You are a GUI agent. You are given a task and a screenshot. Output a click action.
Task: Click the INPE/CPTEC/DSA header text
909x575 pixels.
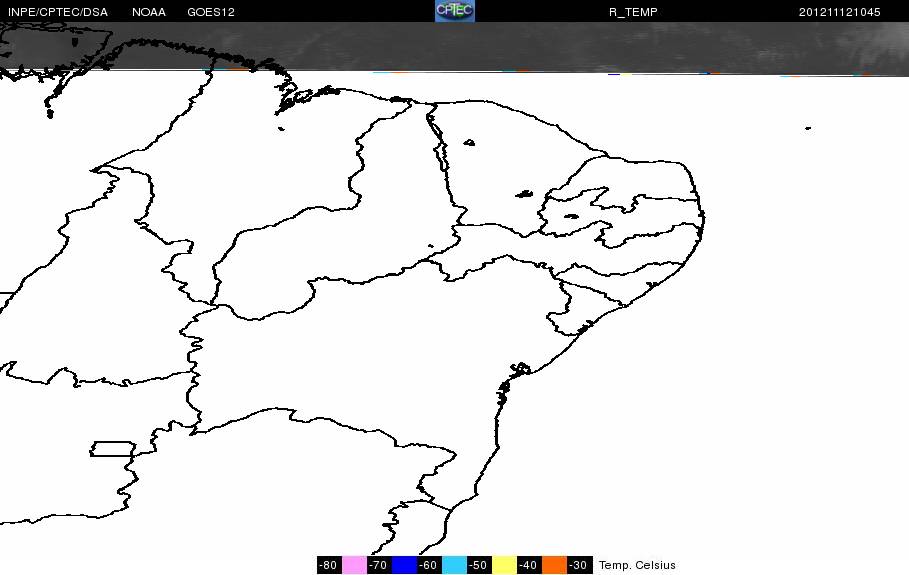57,12
